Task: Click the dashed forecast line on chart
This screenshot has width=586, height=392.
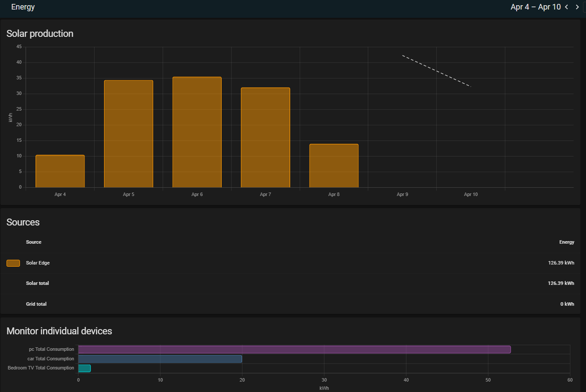Action: 436,71
